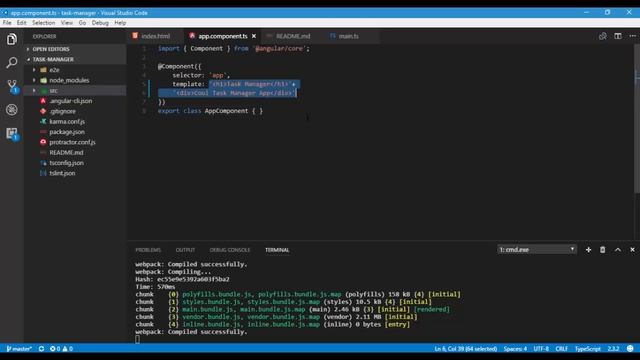Kill the terminal with trash icon
The image size is (640, 360).
tap(602, 250)
